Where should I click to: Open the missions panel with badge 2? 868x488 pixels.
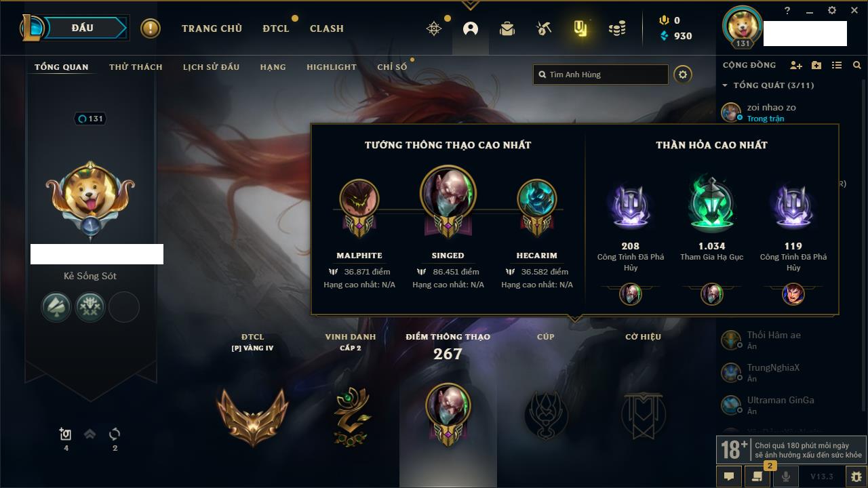tap(757, 476)
